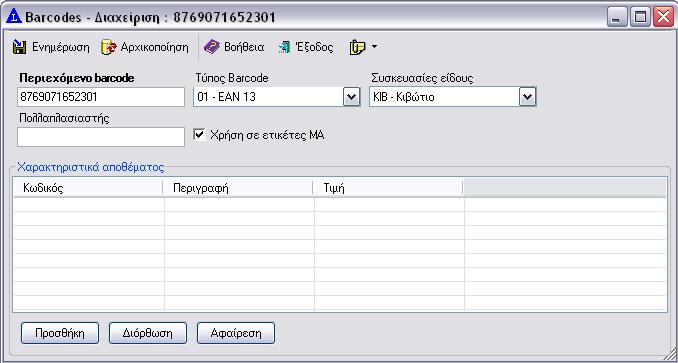Sort by the Τιμή column header

388,188
